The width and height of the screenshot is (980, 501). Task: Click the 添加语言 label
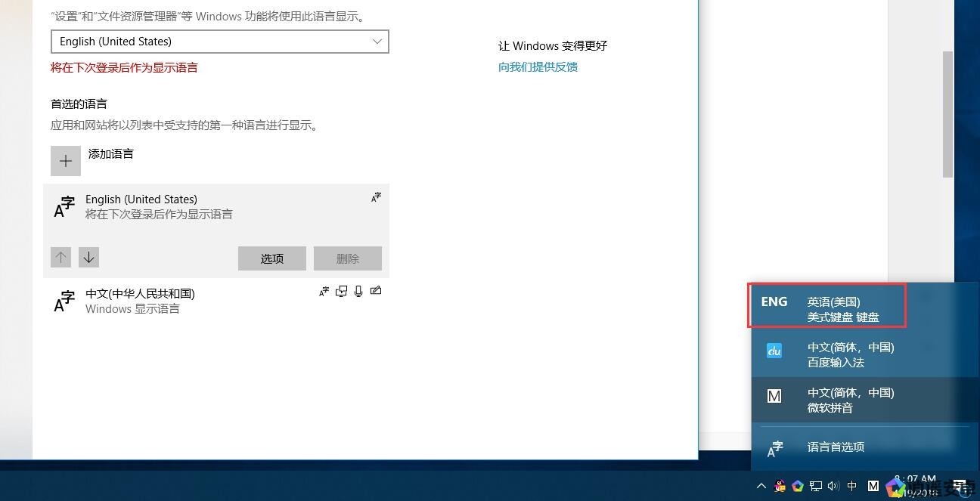[111, 153]
